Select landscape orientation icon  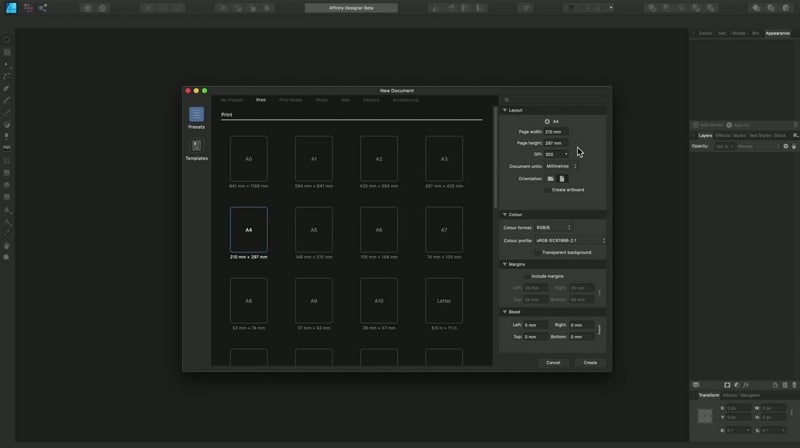point(551,179)
